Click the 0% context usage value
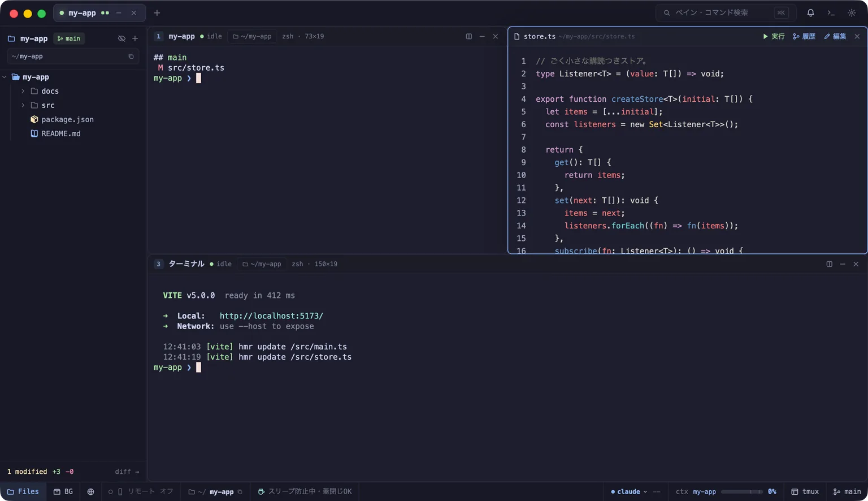The height and width of the screenshot is (501, 868). [x=772, y=491]
